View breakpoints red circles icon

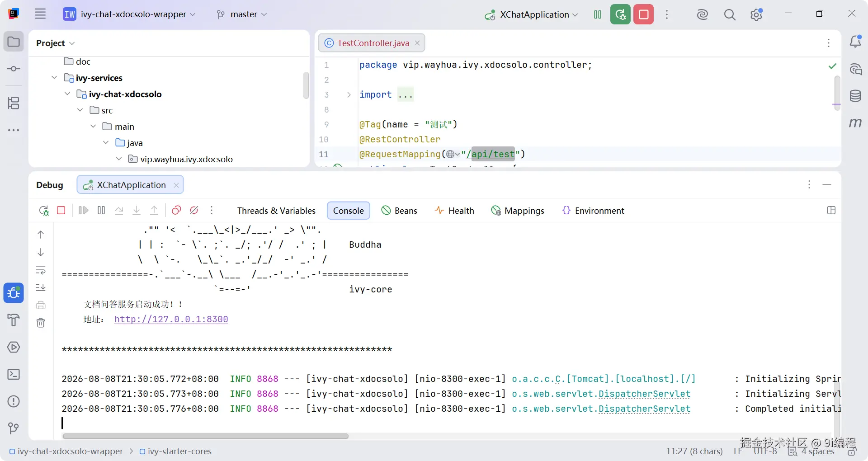pyautogui.click(x=176, y=210)
